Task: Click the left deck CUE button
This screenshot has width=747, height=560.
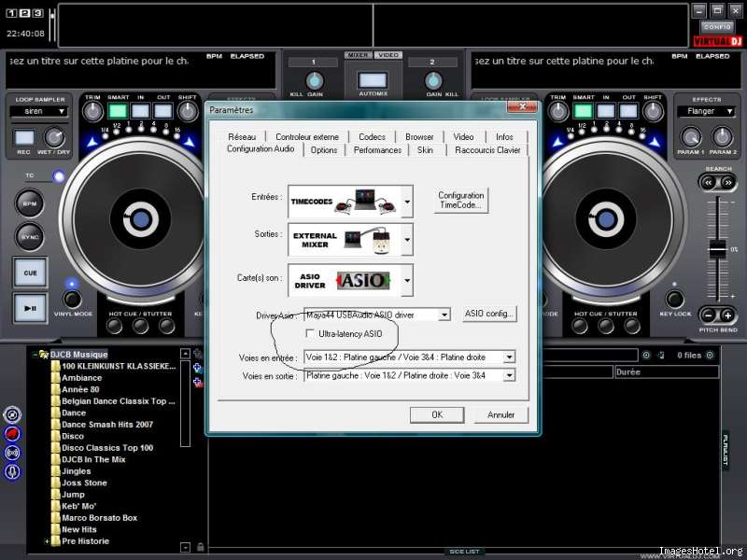Action: pyautogui.click(x=30, y=273)
